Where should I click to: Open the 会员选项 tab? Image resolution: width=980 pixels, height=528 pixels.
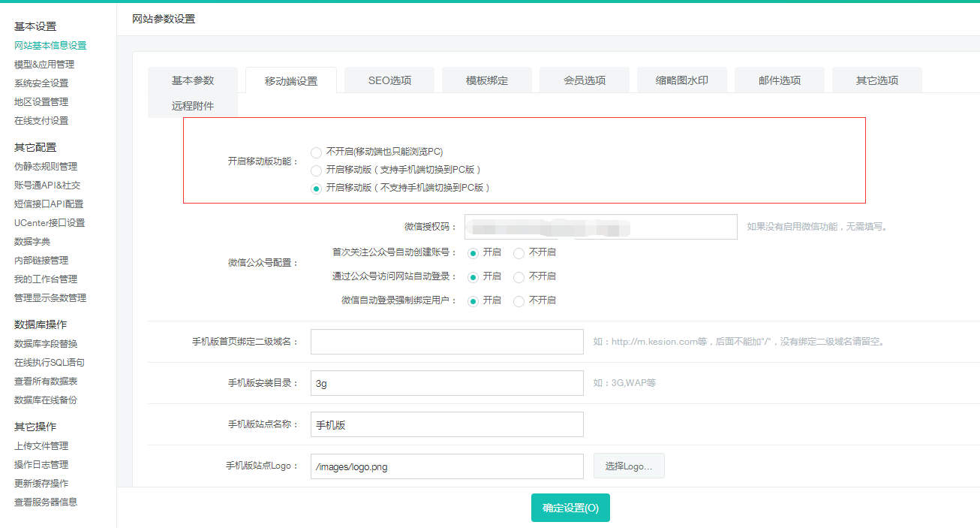pyautogui.click(x=584, y=79)
